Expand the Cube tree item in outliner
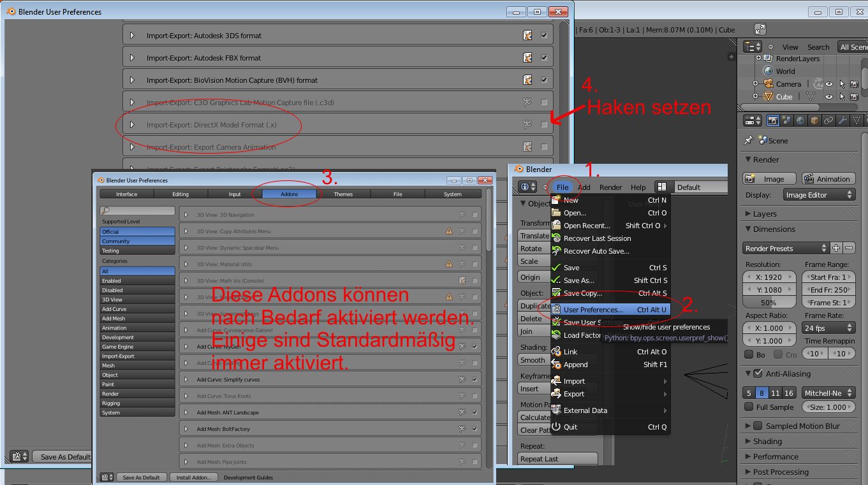 point(756,97)
